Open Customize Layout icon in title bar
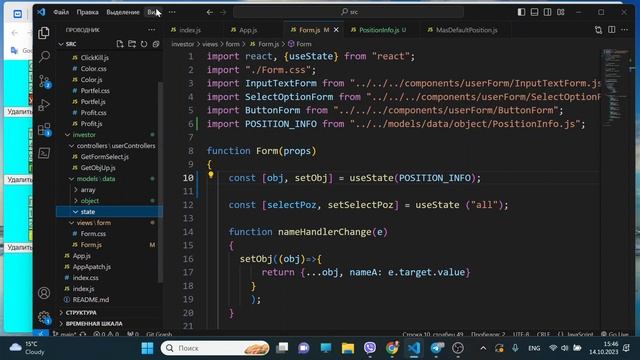Screen dimensions: 640x360 pos(561,12)
